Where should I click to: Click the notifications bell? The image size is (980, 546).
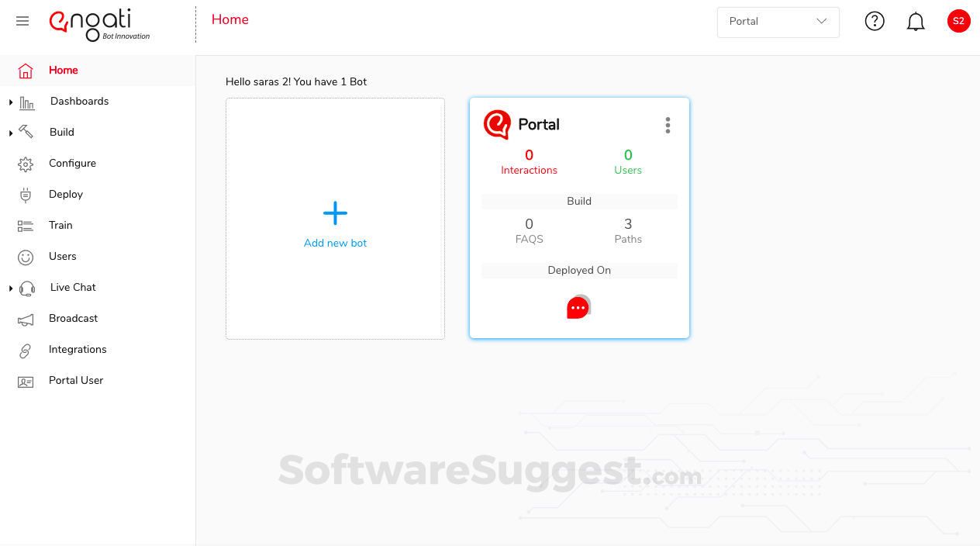tap(915, 21)
